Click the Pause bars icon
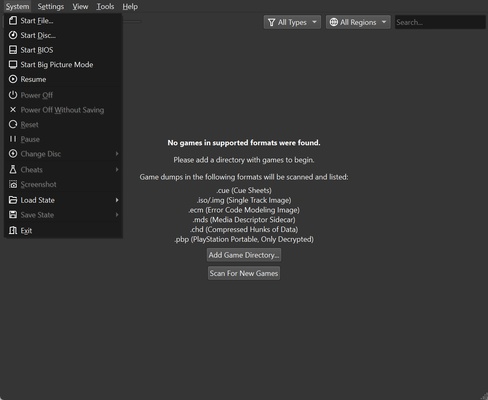The image size is (488, 400). (x=13, y=139)
